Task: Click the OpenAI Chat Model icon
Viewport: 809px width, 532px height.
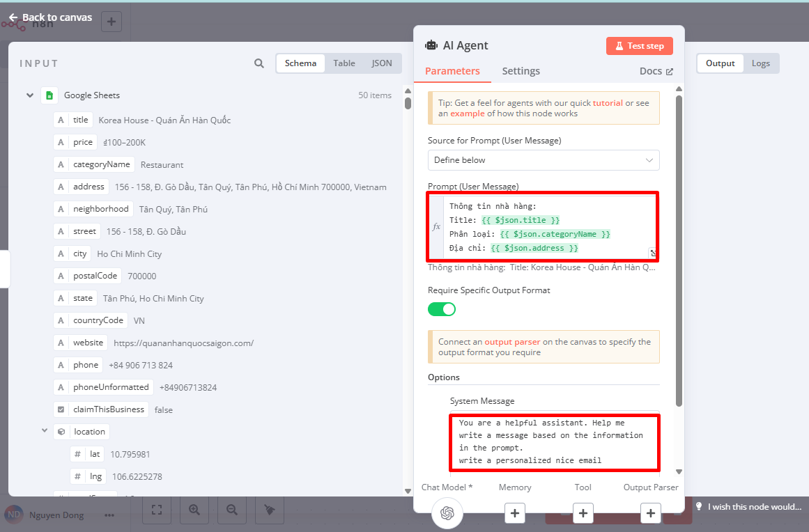Action: tap(447, 513)
